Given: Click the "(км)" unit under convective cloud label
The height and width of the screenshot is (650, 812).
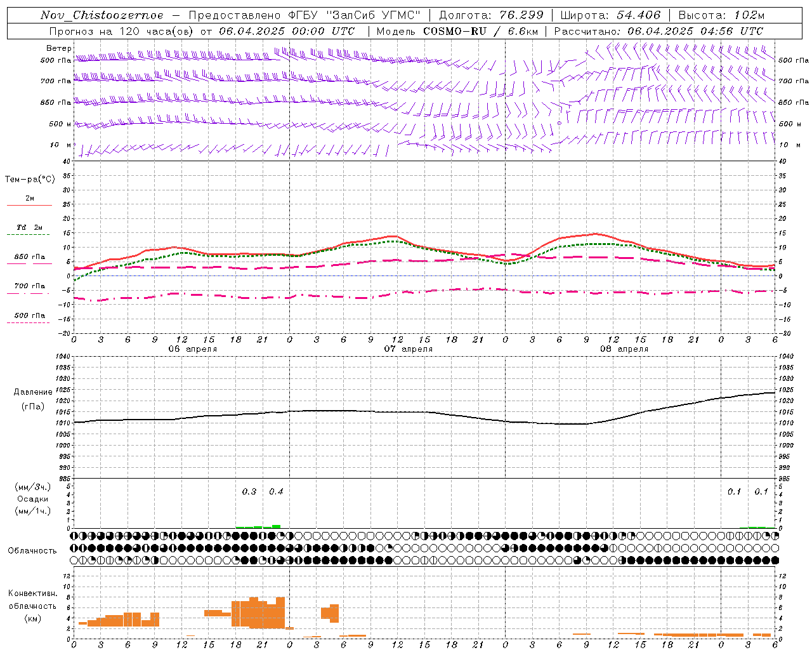Looking at the screenshot, I should pyautogui.click(x=33, y=618).
